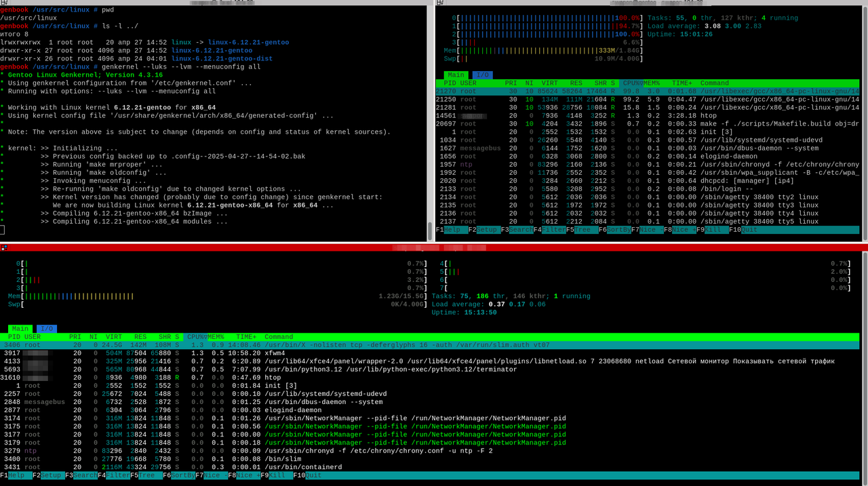The image size is (868, 486).
Task: Select /usr/bin/dbus-daemon row in top-right htop
Action: pyautogui.click(x=648, y=148)
